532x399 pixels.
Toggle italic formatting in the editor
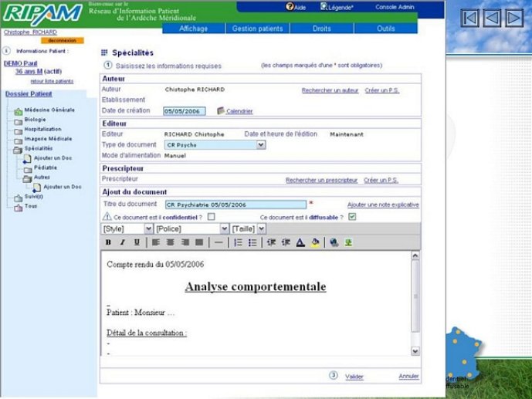pyautogui.click(x=123, y=242)
